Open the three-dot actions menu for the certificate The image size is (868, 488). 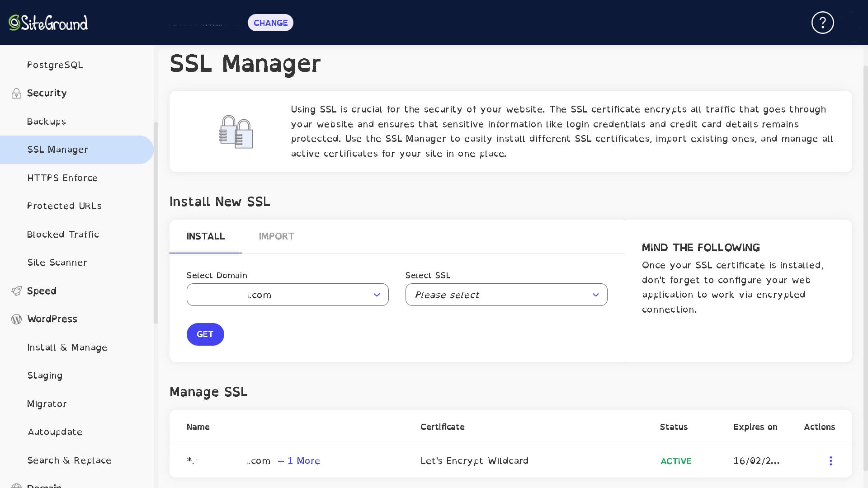830,461
